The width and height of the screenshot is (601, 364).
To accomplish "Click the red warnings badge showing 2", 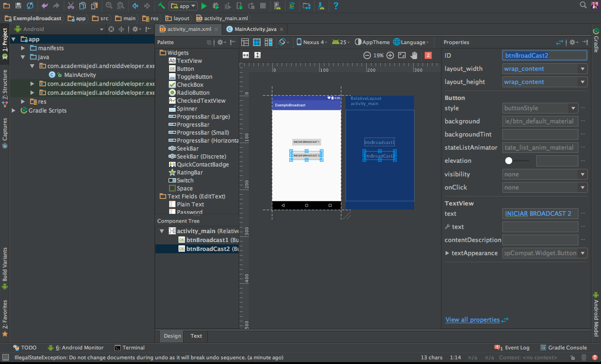I will [x=428, y=55].
